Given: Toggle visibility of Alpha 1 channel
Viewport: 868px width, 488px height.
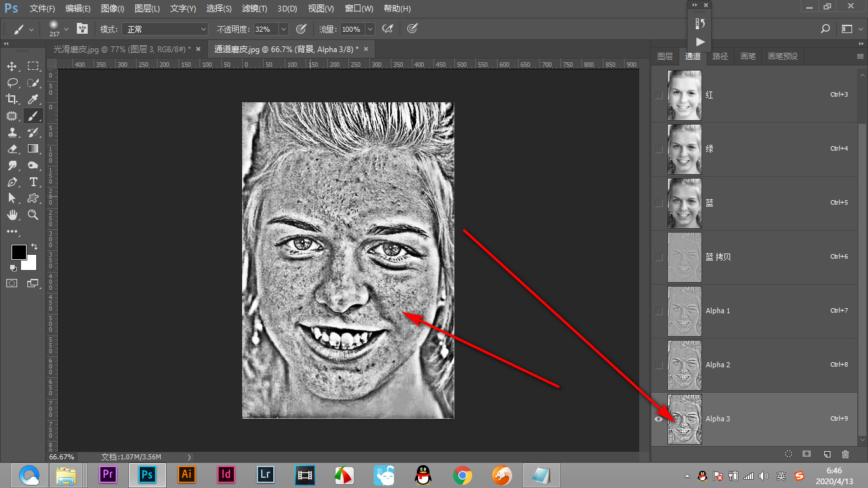Looking at the screenshot, I should (659, 311).
